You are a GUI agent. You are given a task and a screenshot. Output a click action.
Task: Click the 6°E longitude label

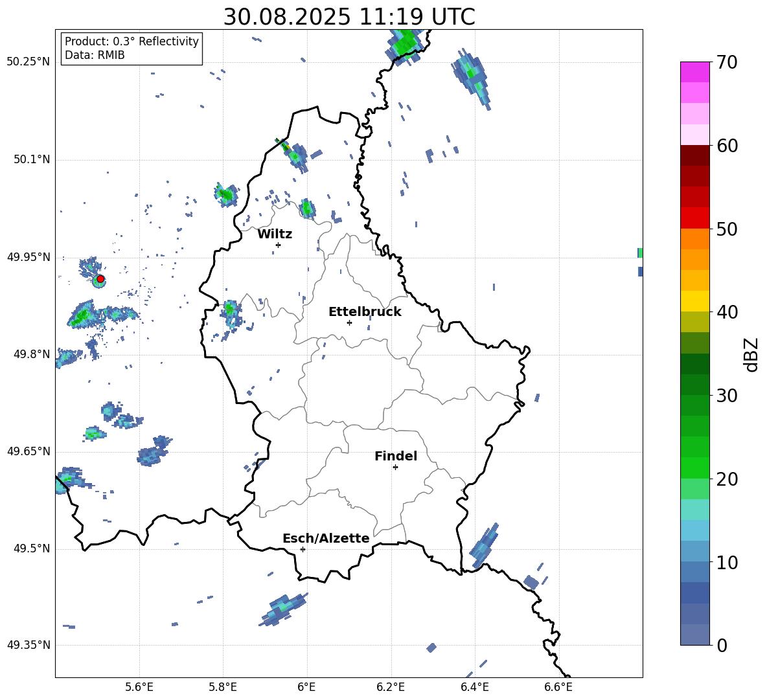pos(306,687)
